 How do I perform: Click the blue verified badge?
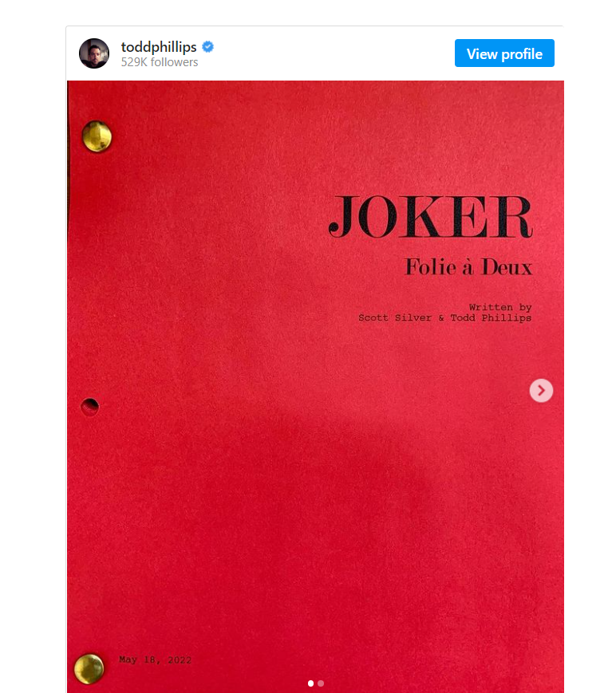pos(207,47)
